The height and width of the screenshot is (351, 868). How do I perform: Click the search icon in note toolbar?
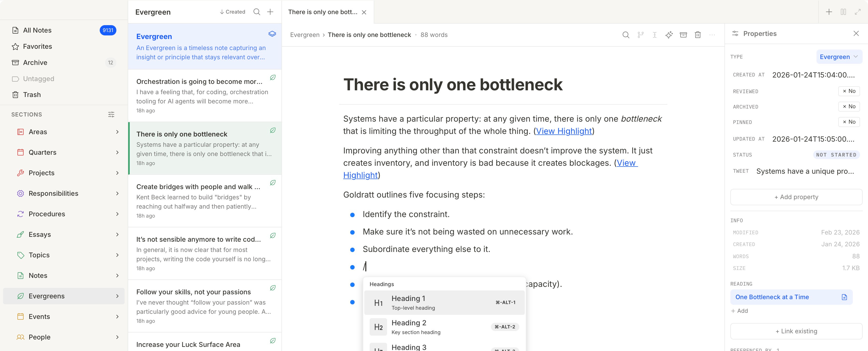click(625, 35)
